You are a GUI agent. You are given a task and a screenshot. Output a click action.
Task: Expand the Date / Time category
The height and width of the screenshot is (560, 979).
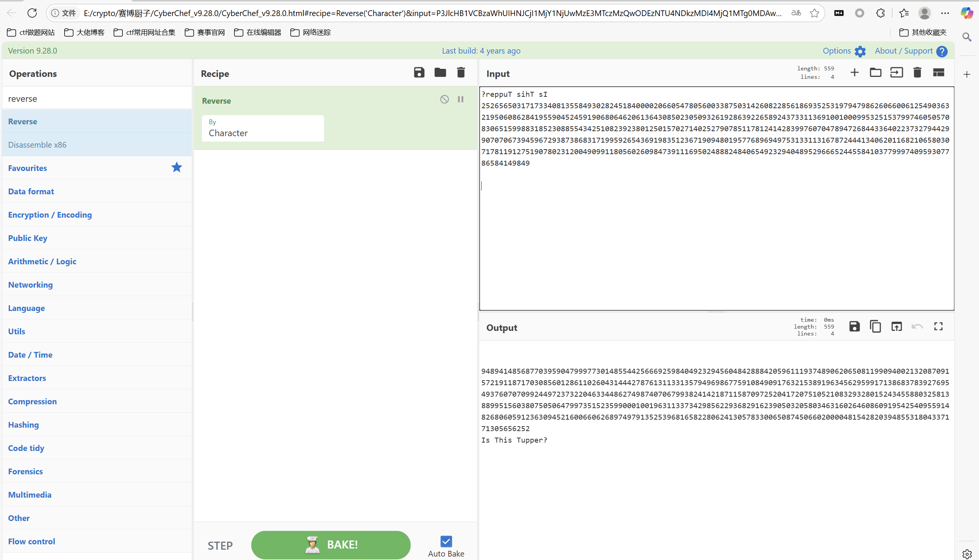(x=97, y=355)
